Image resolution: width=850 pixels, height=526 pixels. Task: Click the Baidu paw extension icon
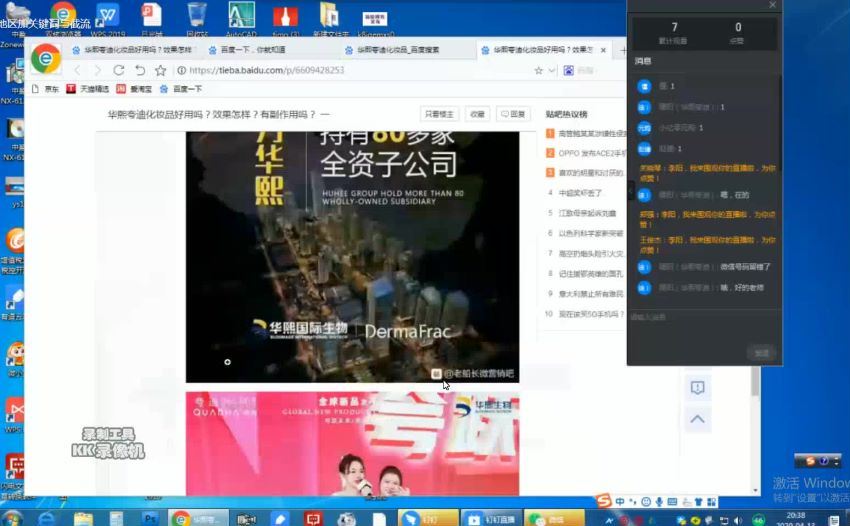[569, 70]
